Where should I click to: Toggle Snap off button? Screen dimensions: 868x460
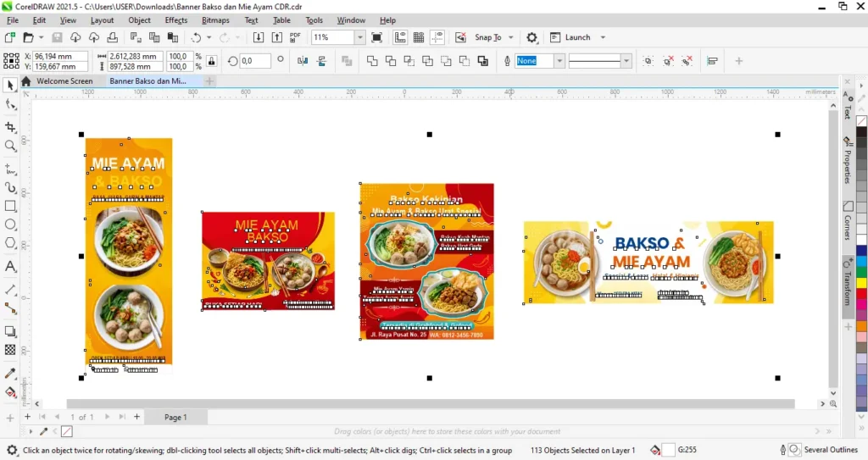(x=460, y=37)
